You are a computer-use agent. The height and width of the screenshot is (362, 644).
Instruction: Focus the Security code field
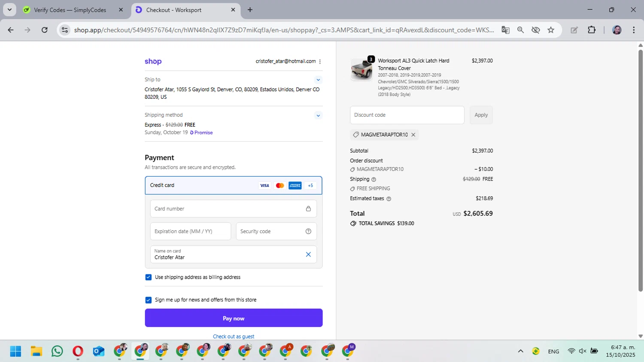pyautogui.click(x=276, y=231)
